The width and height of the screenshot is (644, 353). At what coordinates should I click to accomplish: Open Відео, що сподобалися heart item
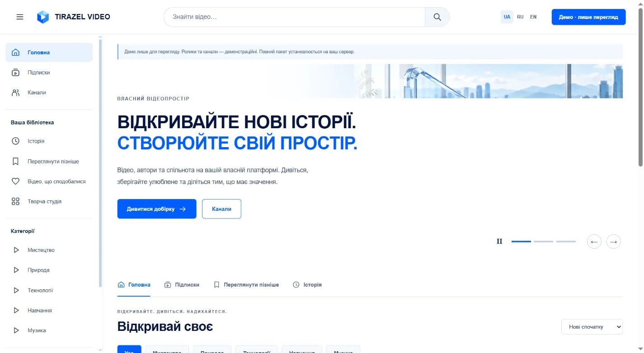(49, 181)
